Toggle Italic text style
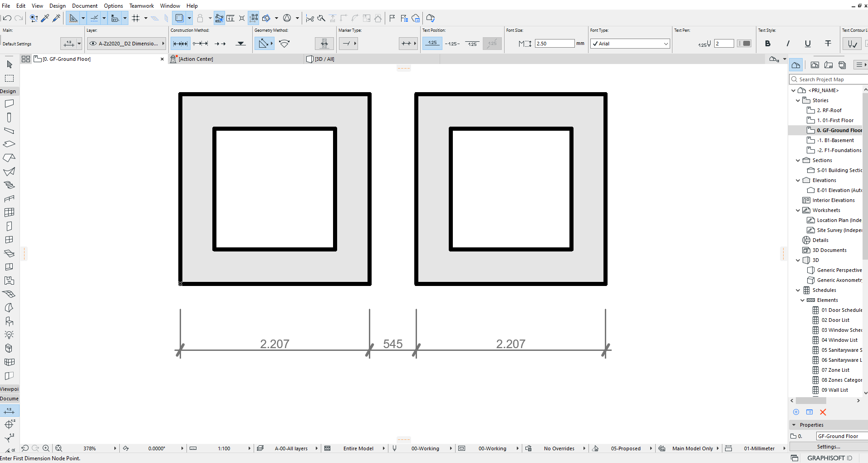Screen dimensions: 868x463 [788, 44]
